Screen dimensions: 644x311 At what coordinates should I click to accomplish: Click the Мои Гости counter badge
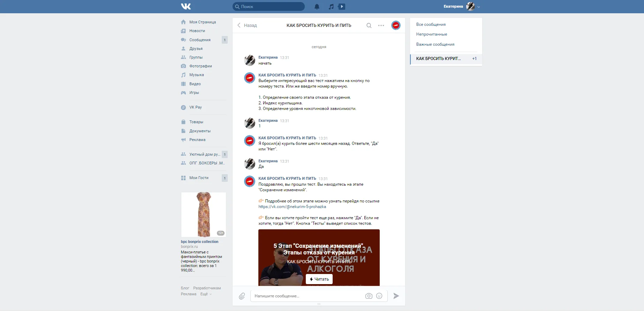[225, 178]
